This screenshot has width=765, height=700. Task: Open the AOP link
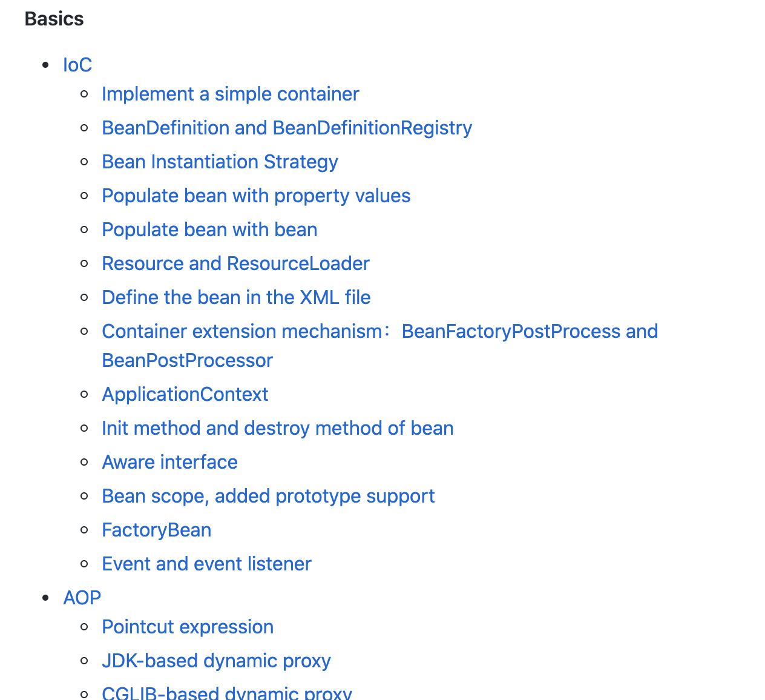[82, 598]
